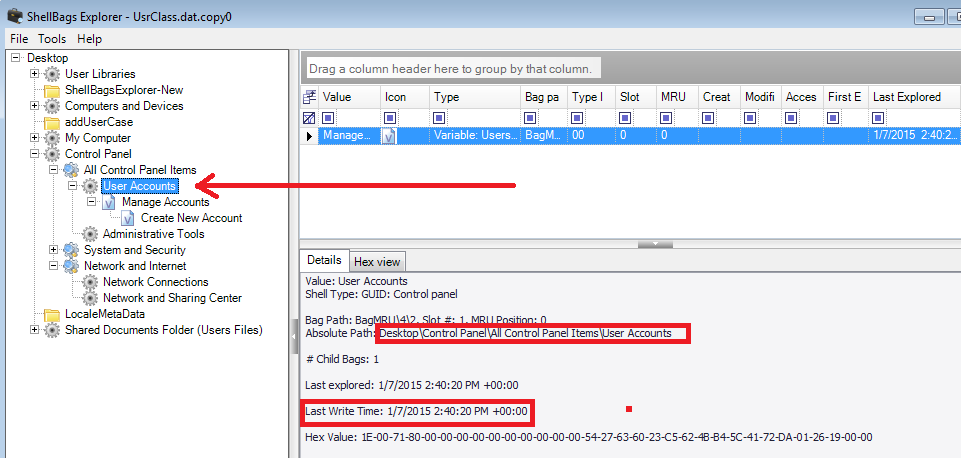Click the splitter collapse arrow above Details
The height and width of the screenshot is (458, 961).
click(654, 243)
